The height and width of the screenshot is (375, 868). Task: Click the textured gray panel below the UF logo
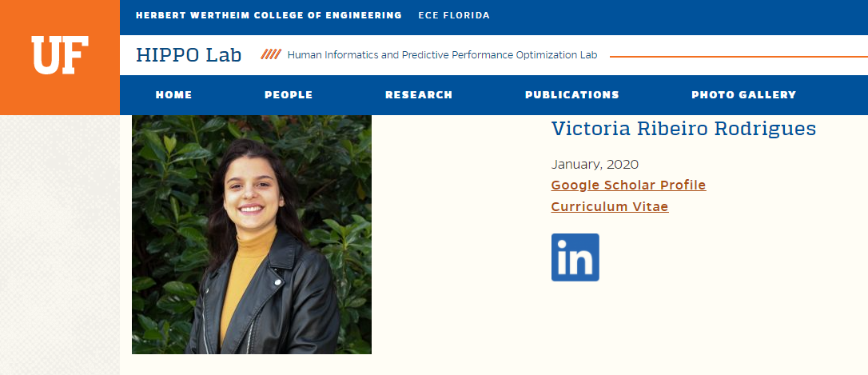[x=60, y=240]
